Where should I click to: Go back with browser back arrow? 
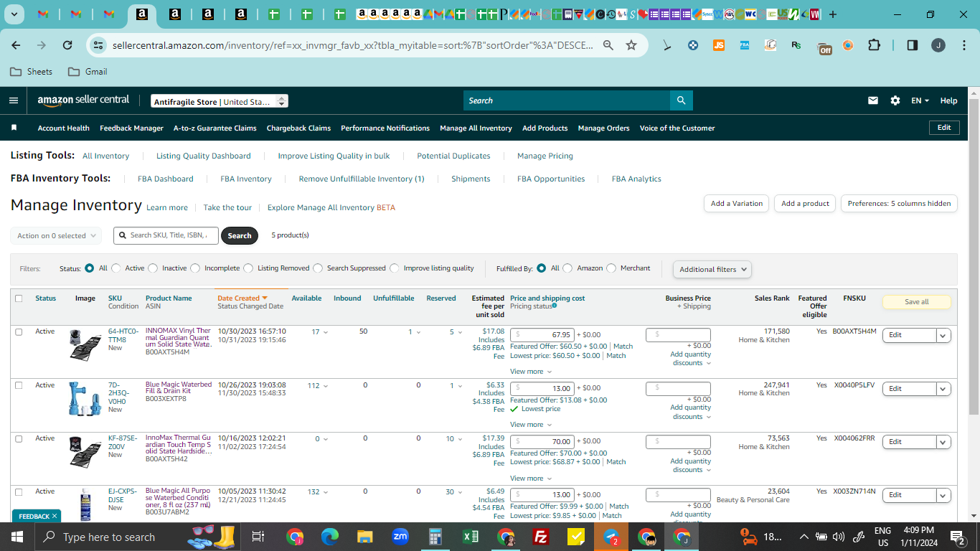[x=16, y=45]
